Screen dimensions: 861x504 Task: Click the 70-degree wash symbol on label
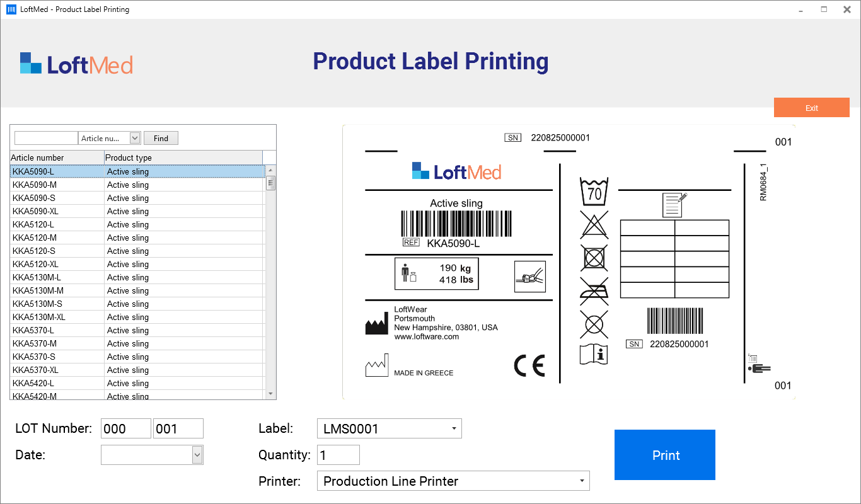point(594,192)
